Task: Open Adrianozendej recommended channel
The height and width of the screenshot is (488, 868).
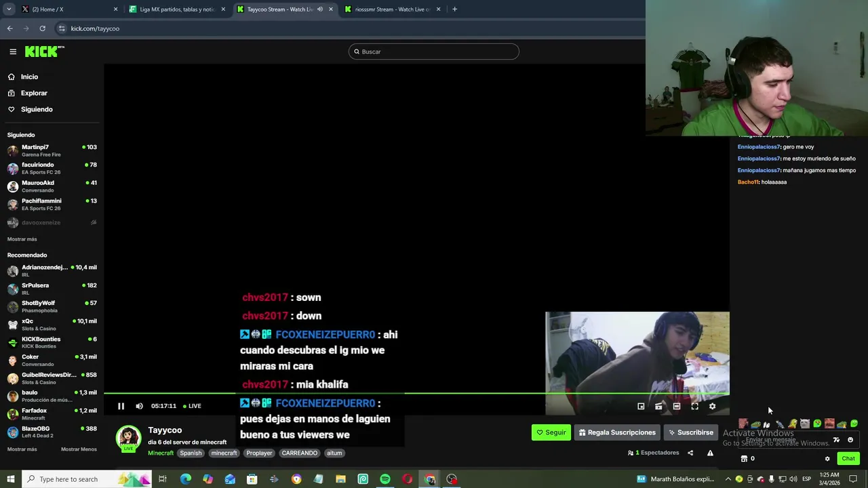Action: 52,270
